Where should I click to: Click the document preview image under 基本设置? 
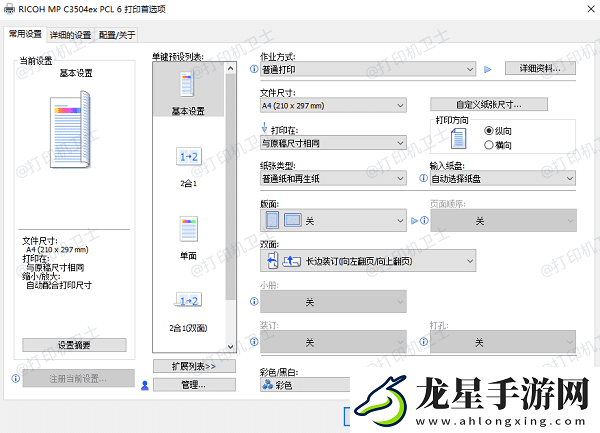pos(71,129)
